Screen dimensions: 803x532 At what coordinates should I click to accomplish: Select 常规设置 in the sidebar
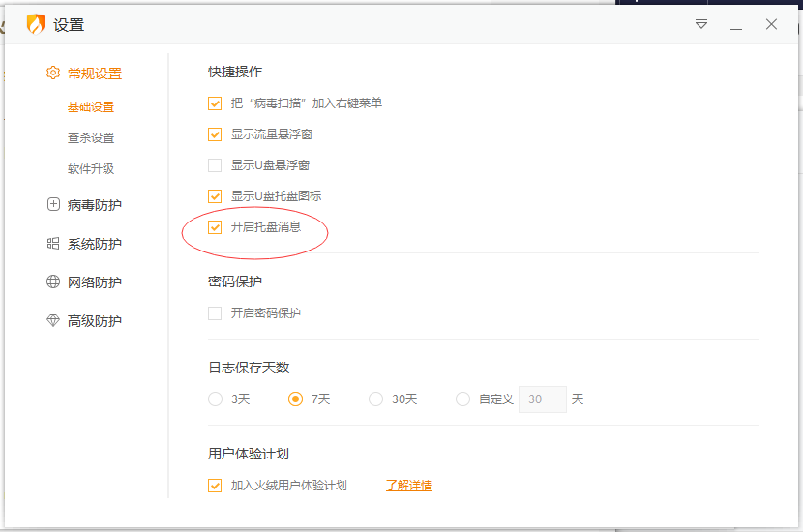point(95,74)
